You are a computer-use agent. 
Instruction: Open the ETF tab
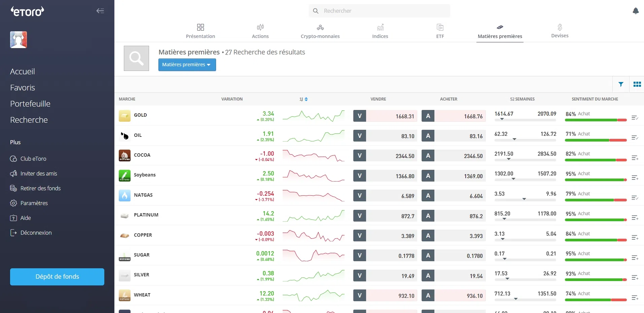[x=440, y=31]
